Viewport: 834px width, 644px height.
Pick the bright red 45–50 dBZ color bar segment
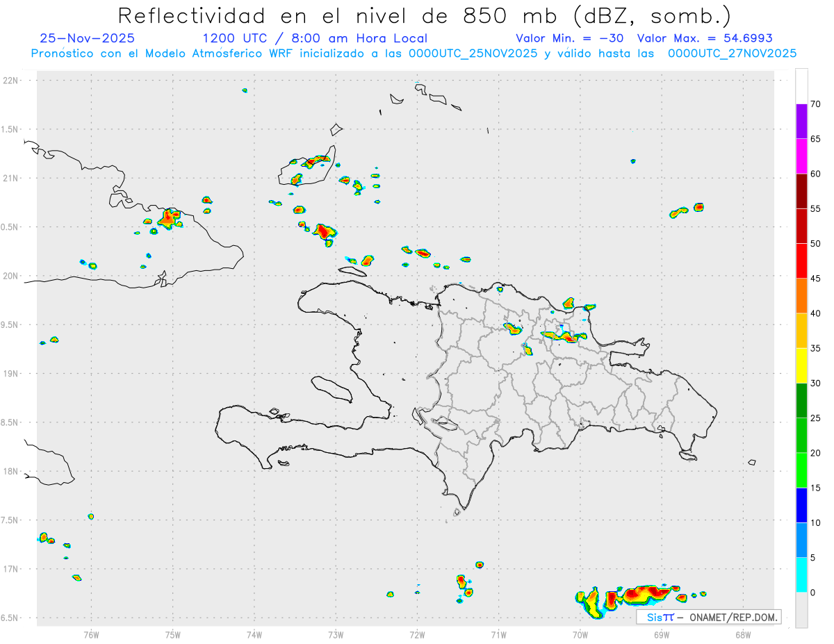coord(801,261)
